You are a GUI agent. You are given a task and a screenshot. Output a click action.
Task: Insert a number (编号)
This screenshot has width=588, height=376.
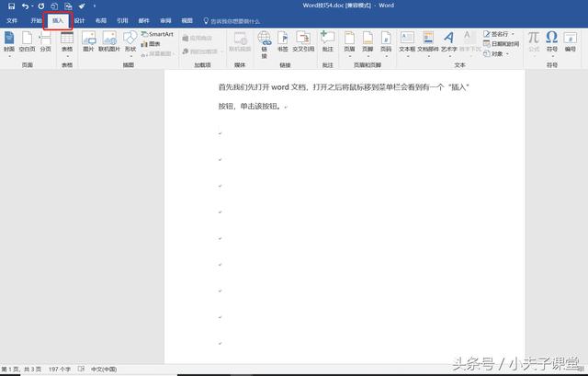click(570, 41)
